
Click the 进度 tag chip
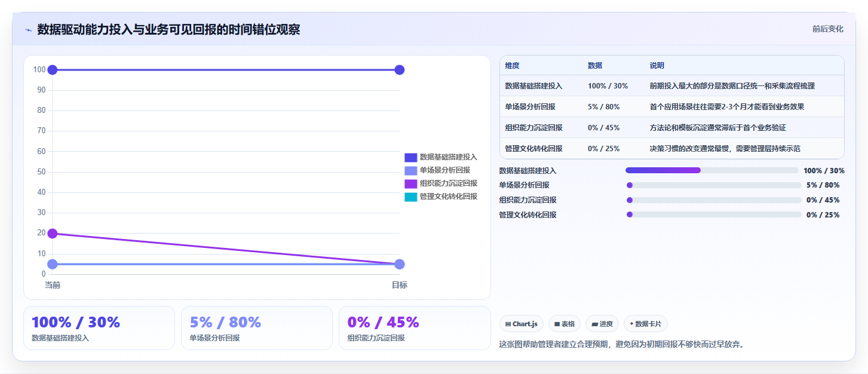coord(602,324)
